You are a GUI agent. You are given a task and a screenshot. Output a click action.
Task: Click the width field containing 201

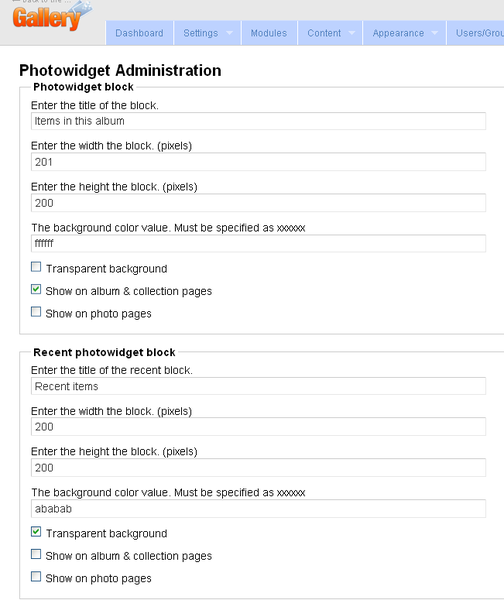pos(258,162)
